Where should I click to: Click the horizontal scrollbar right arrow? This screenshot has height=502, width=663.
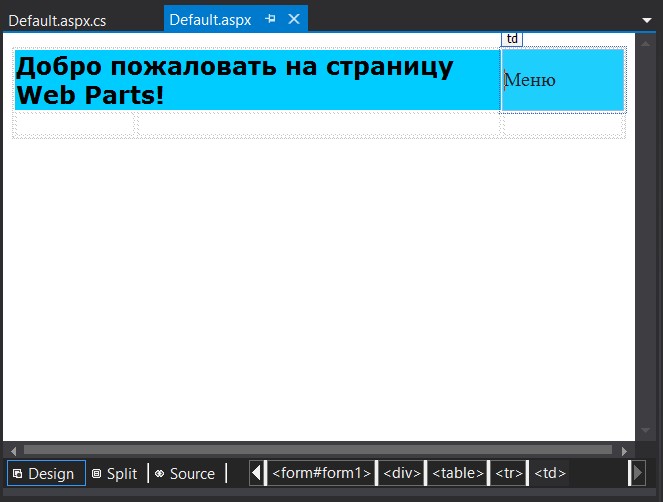[x=624, y=451]
